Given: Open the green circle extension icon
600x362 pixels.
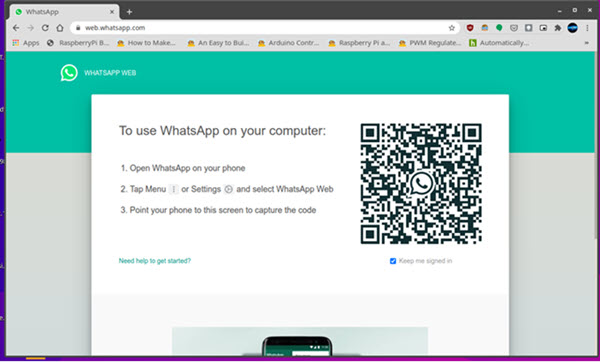Looking at the screenshot, I should coord(499,28).
